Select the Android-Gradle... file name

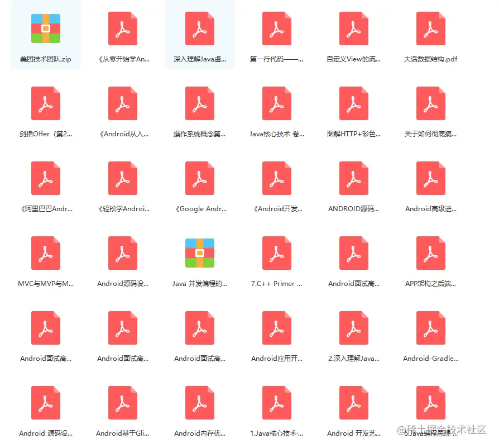click(430, 359)
